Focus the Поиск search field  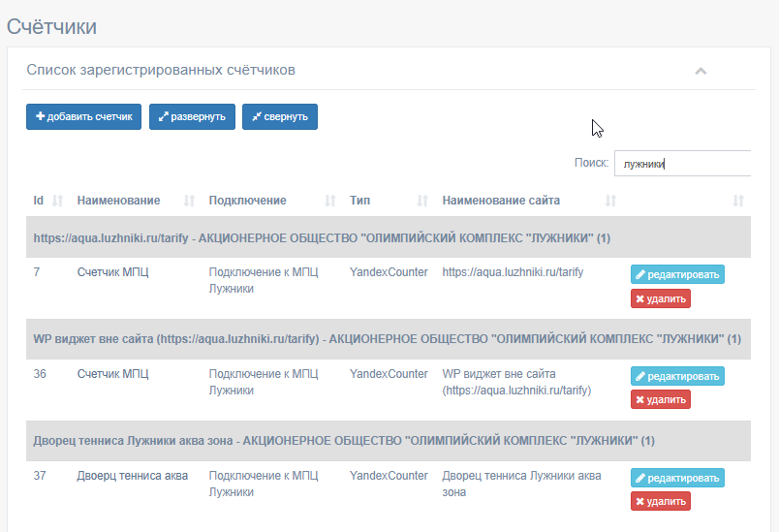pyautogui.click(x=682, y=164)
